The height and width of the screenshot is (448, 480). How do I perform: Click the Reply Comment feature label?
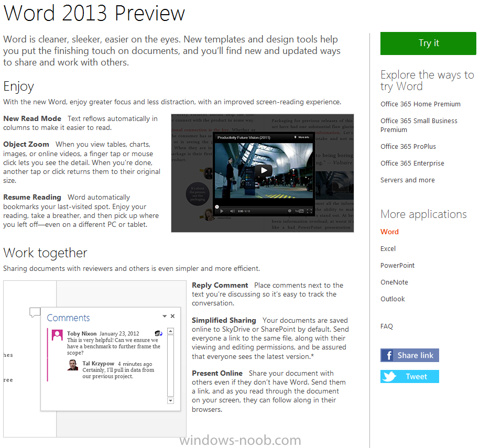tap(220, 285)
